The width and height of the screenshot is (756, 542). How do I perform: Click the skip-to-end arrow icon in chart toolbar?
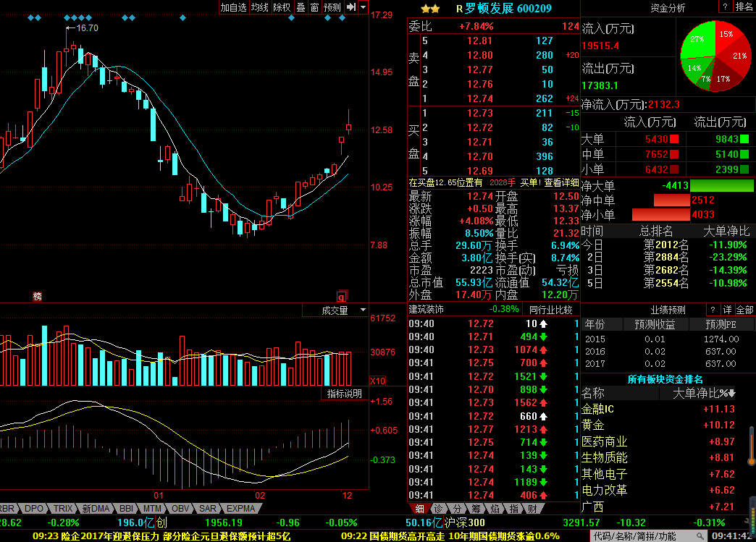click(x=350, y=7)
